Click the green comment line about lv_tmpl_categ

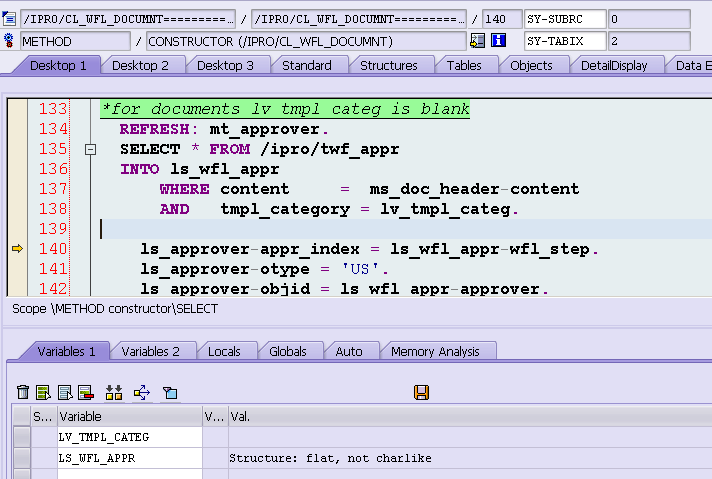[x=285, y=109]
